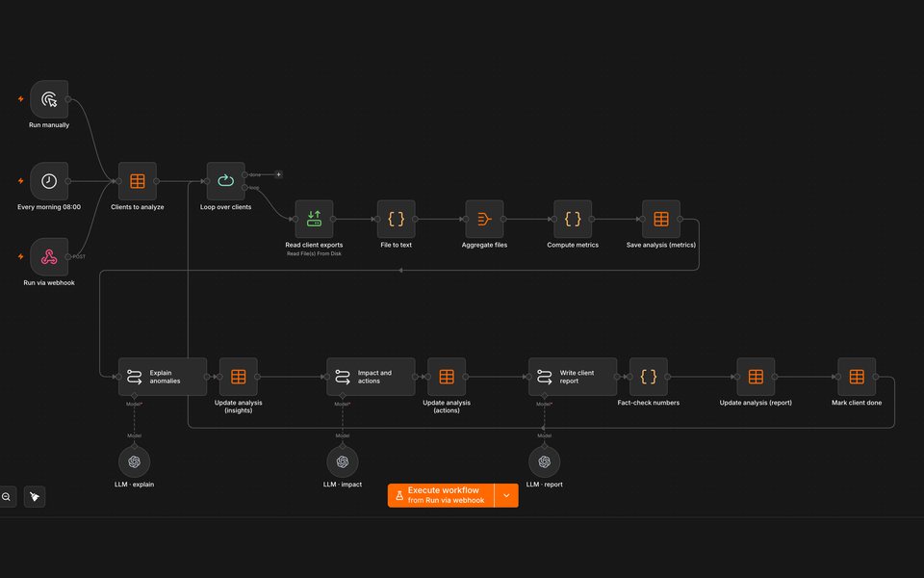Select the Write client report node
Viewport: 924px width, 578px height.
click(x=573, y=377)
